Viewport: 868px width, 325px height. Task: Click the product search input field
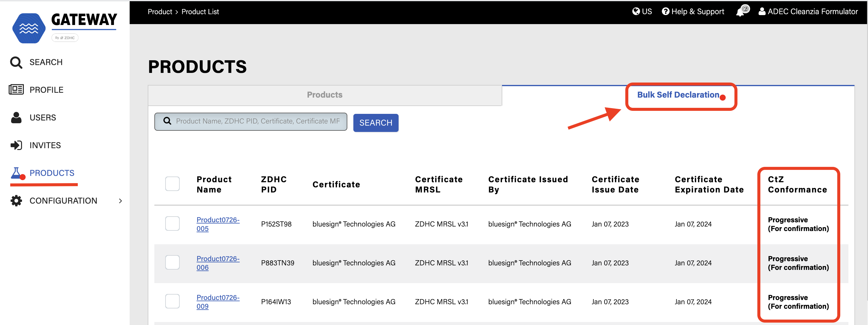pyautogui.click(x=251, y=121)
